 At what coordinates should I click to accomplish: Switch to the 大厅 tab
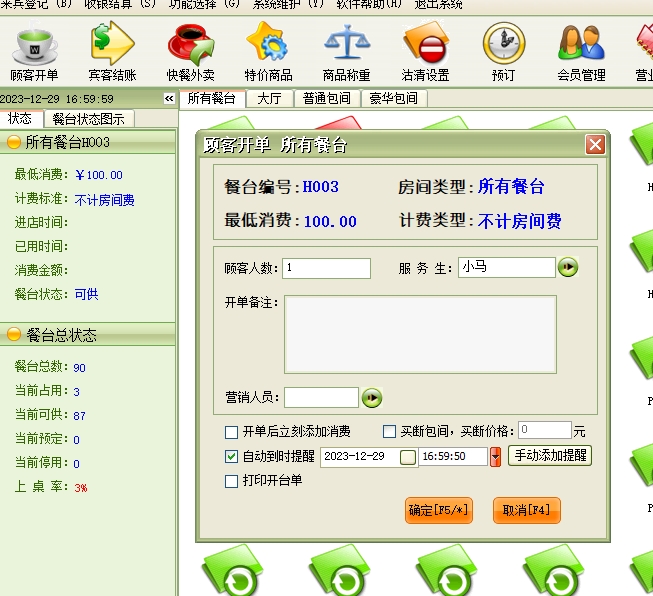coord(269,98)
